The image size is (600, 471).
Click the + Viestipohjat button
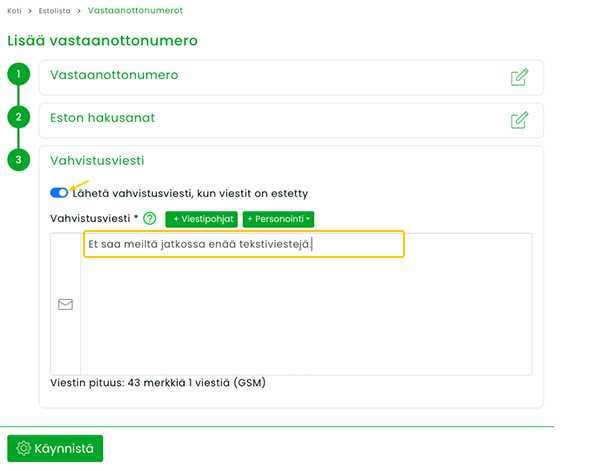point(201,219)
